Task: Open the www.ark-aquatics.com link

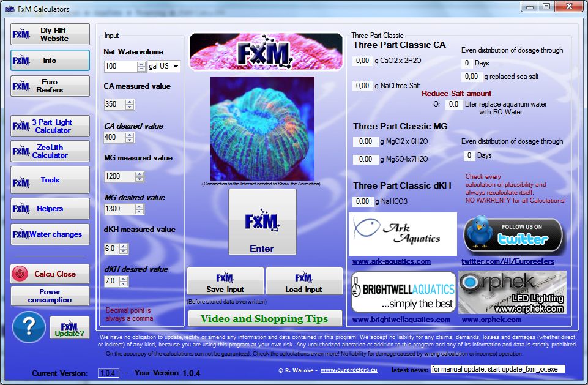Action: (x=391, y=261)
